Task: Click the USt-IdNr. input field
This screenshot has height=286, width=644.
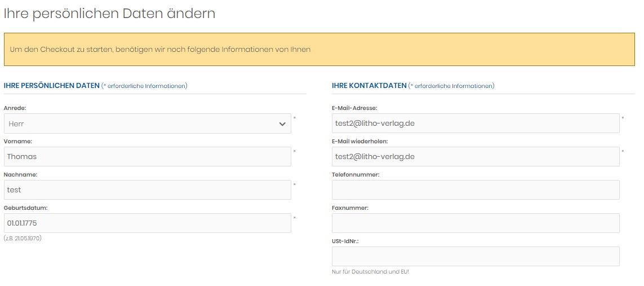Action: coord(476,257)
